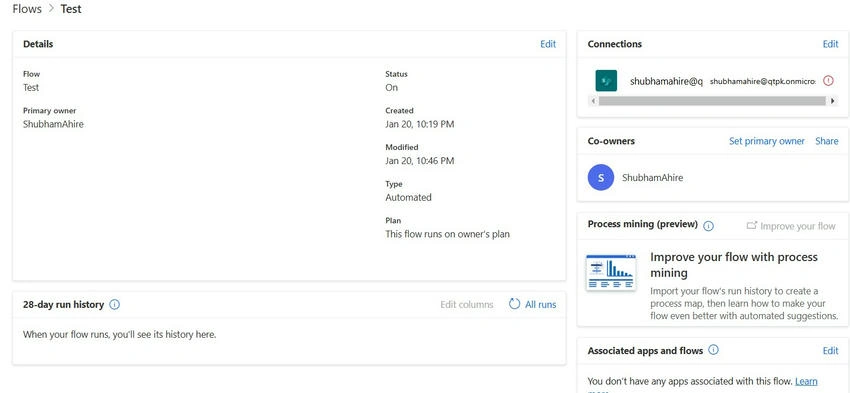Screen dimensions: 850x393
Task: Click the connections scrollbar left arrow
Action: (593, 101)
